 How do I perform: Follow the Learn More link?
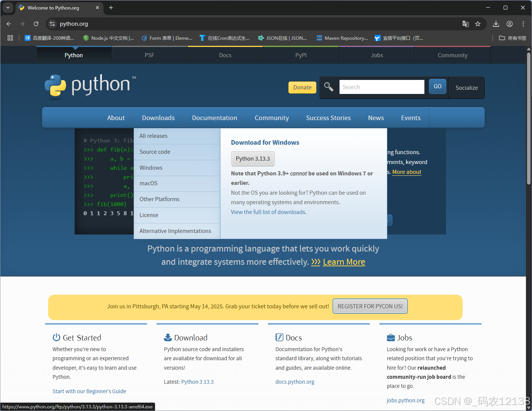tap(344, 262)
